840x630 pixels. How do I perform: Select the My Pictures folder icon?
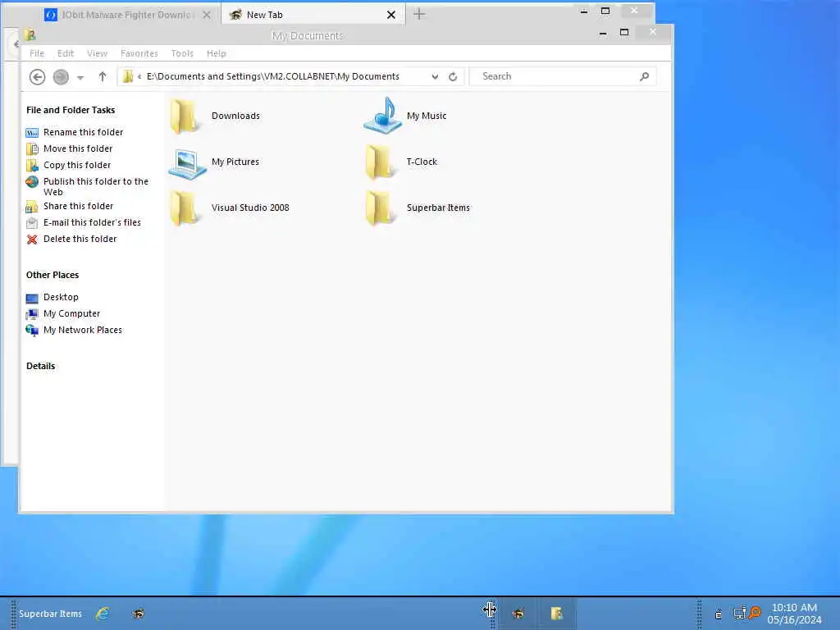[186, 162]
